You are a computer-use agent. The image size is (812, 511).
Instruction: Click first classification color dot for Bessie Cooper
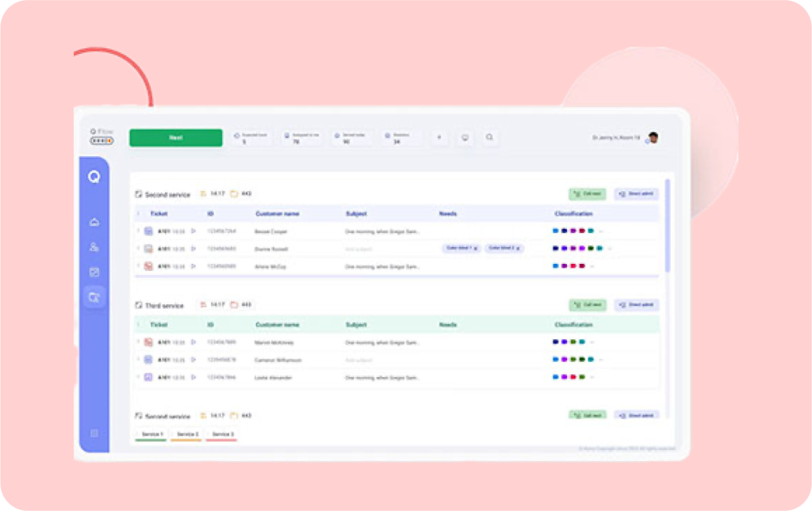tap(555, 231)
